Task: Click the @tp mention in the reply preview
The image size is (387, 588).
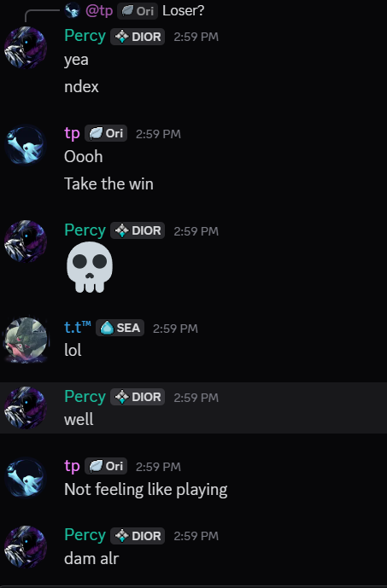Action: pyautogui.click(x=99, y=10)
